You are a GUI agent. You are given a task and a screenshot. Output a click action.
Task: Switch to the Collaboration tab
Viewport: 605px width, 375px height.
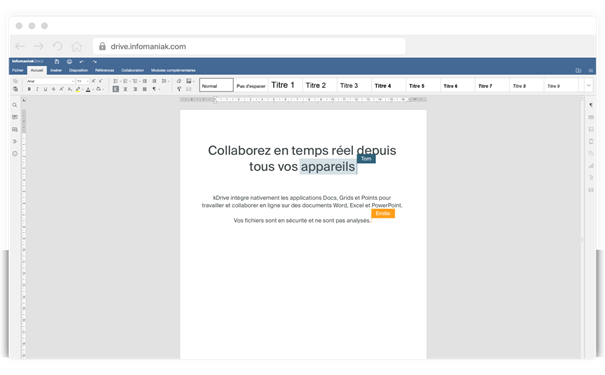(132, 70)
